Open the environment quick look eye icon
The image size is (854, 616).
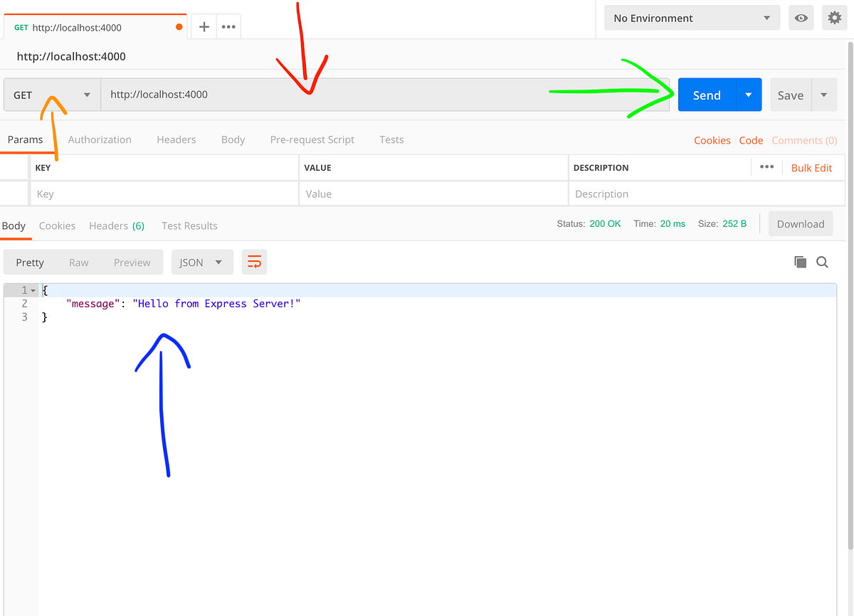click(x=801, y=18)
